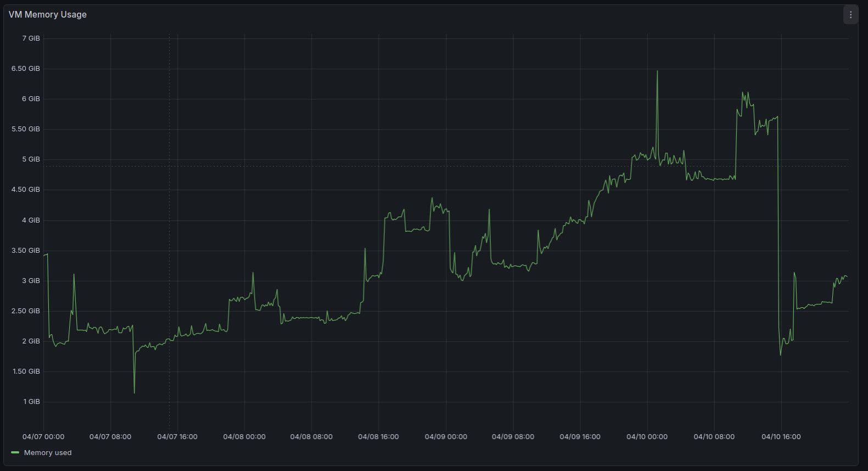Click the 3.50 GiB y-axis label
The image size is (868, 471).
(26, 251)
